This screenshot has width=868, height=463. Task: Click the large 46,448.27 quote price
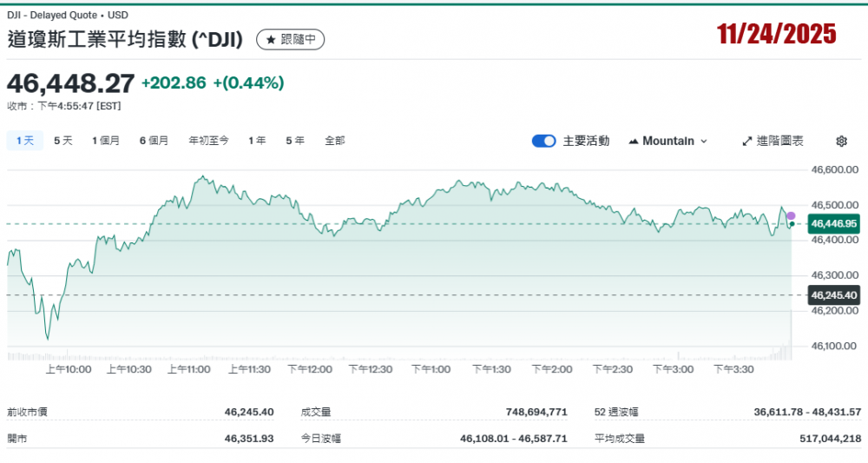point(71,83)
